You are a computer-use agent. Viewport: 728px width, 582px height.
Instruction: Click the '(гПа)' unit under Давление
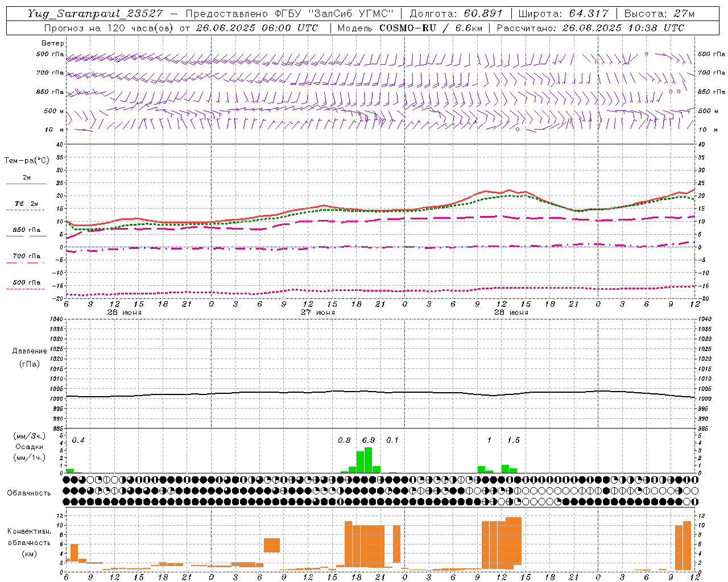pyautogui.click(x=30, y=364)
